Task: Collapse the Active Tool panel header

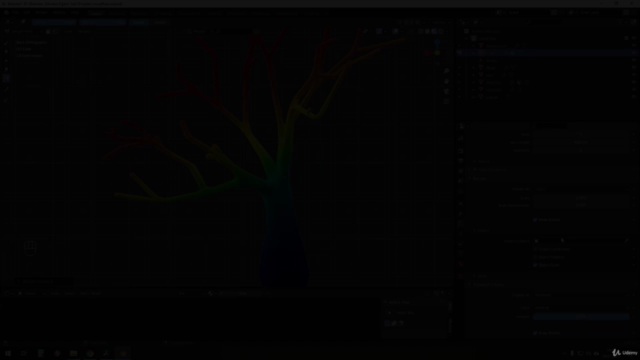Action: 398,302
